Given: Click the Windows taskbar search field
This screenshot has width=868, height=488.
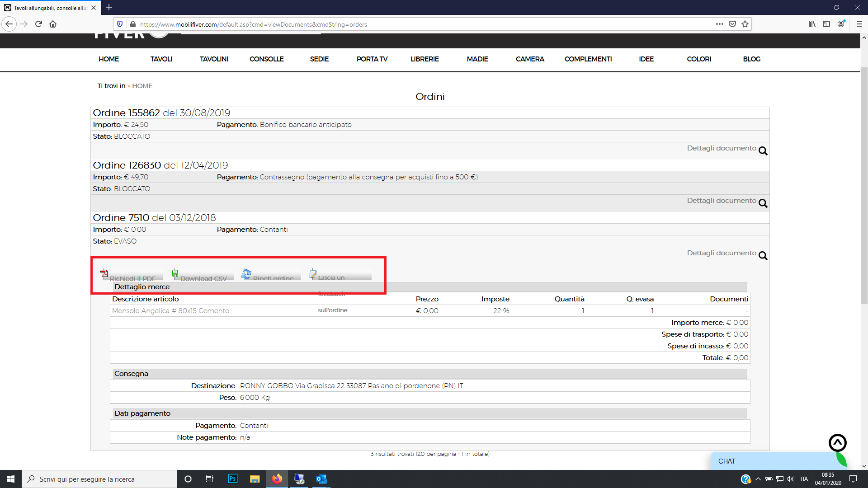Looking at the screenshot, I should [99, 479].
